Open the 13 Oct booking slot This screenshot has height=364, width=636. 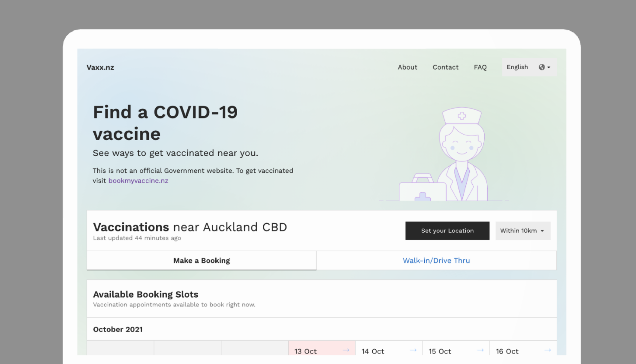[x=322, y=348]
